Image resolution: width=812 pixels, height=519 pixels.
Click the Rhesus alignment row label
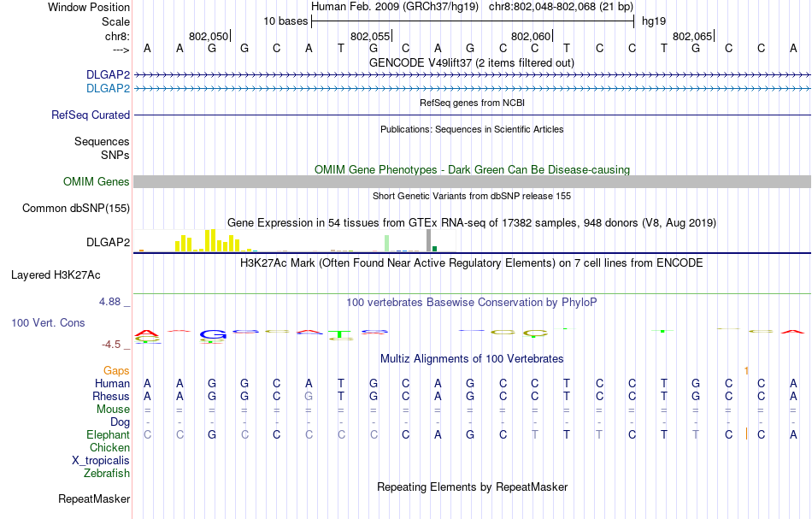point(111,396)
